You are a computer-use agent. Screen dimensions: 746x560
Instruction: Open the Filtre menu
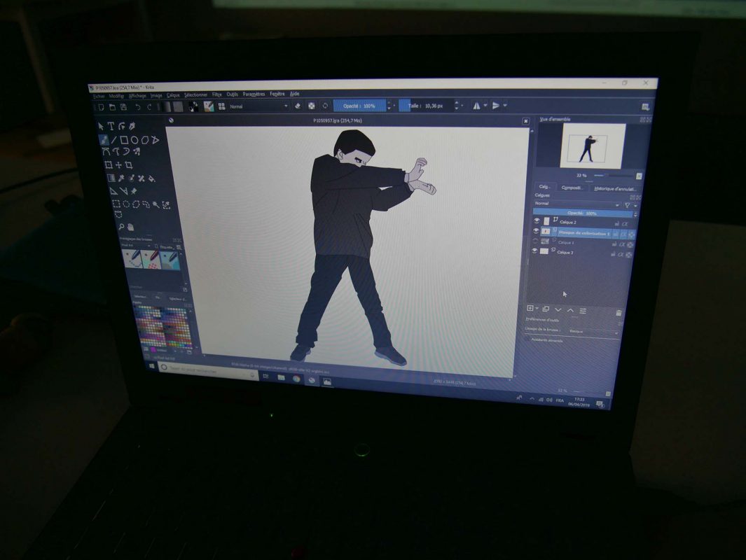point(217,94)
